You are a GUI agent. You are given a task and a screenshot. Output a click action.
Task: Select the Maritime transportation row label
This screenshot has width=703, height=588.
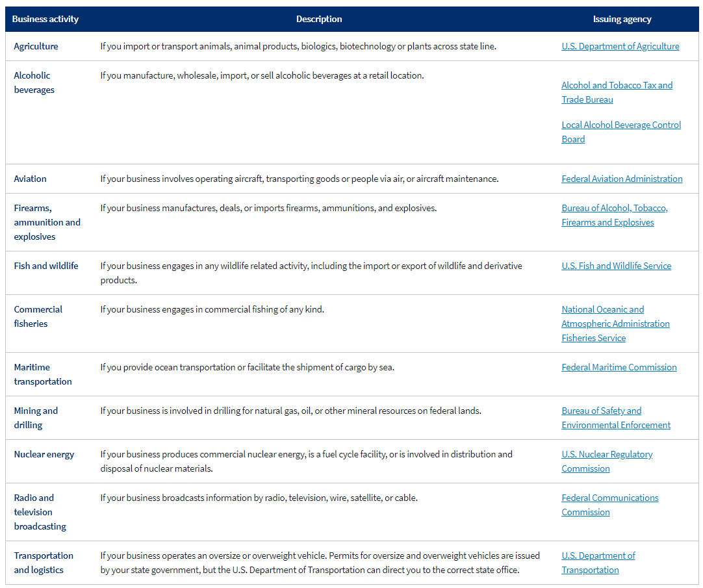(x=43, y=374)
